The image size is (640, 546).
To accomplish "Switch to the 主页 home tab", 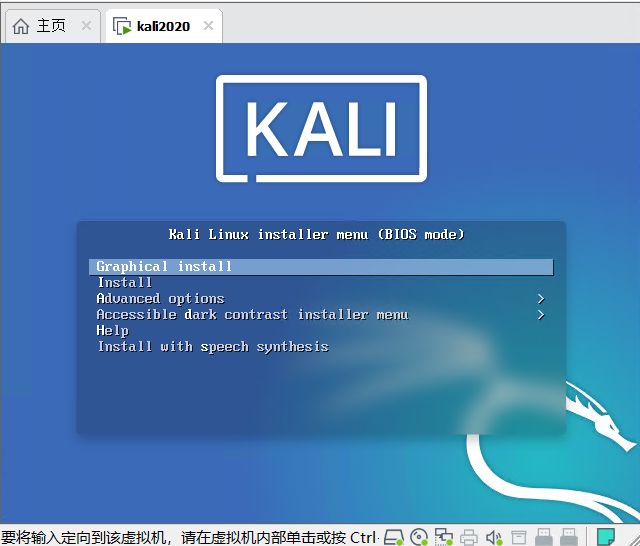I will coord(51,26).
